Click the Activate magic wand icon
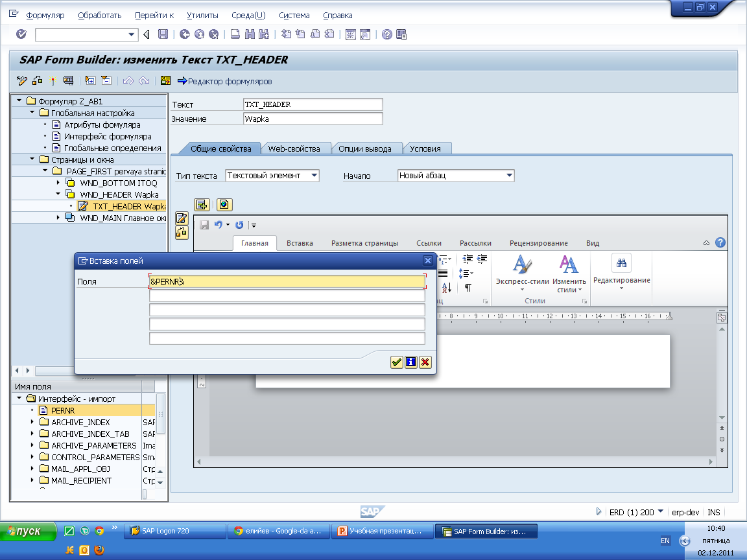The image size is (747, 560). tap(53, 80)
